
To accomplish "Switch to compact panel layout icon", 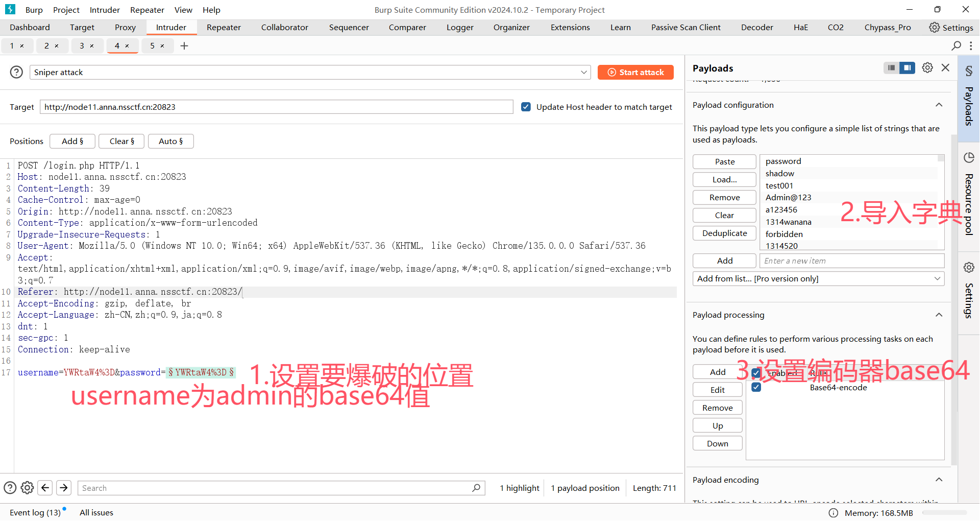I will pyautogui.click(x=891, y=67).
